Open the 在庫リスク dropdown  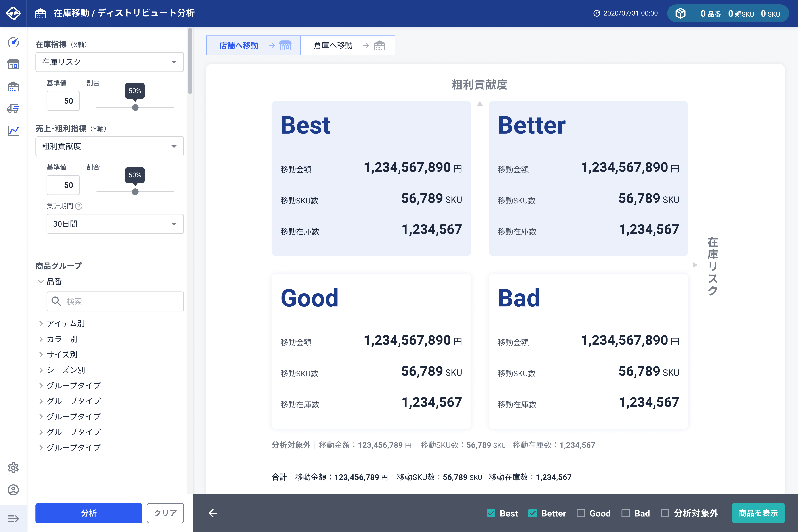pyautogui.click(x=109, y=62)
